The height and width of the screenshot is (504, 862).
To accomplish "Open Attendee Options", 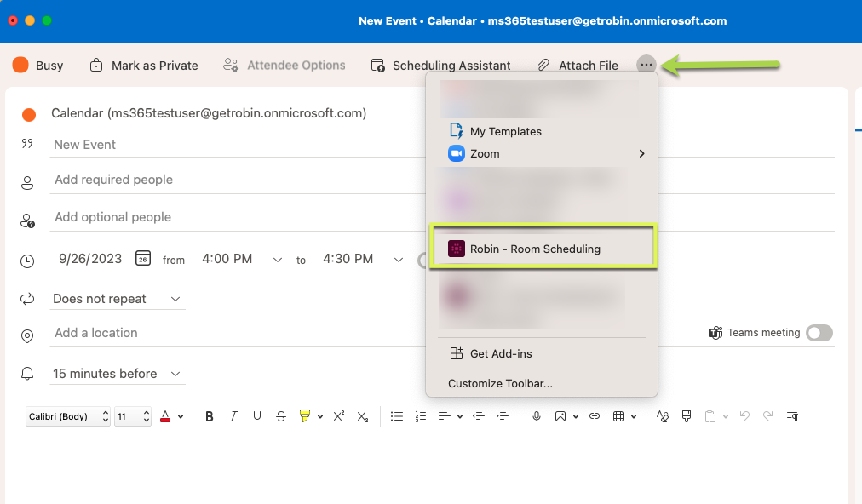I will point(284,66).
